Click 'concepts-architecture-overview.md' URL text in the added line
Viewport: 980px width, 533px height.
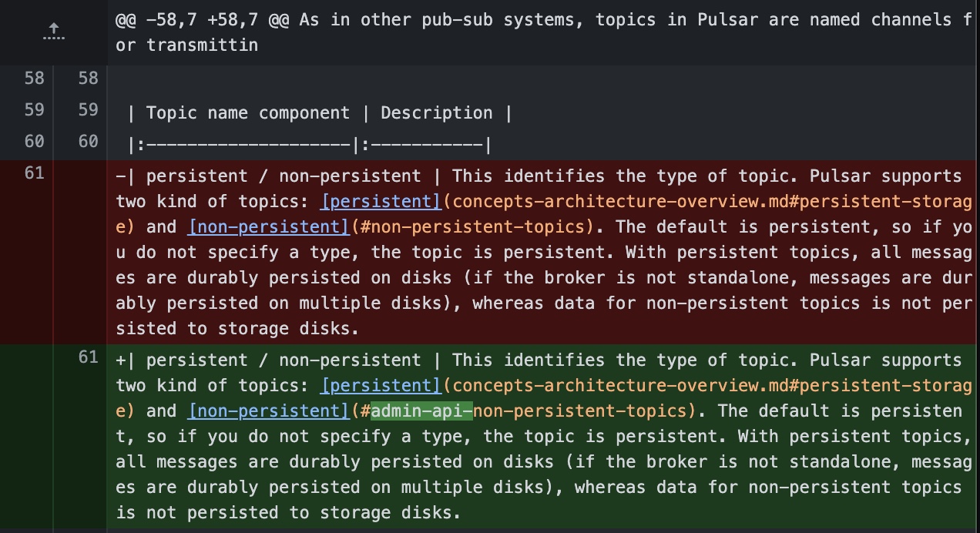click(619, 385)
